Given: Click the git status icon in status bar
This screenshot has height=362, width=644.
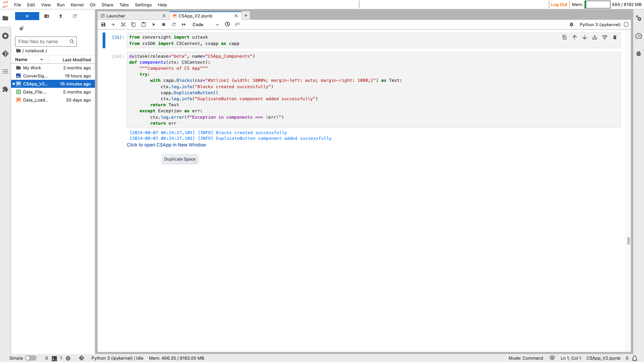Looking at the screenshot, I should (82, 358).
